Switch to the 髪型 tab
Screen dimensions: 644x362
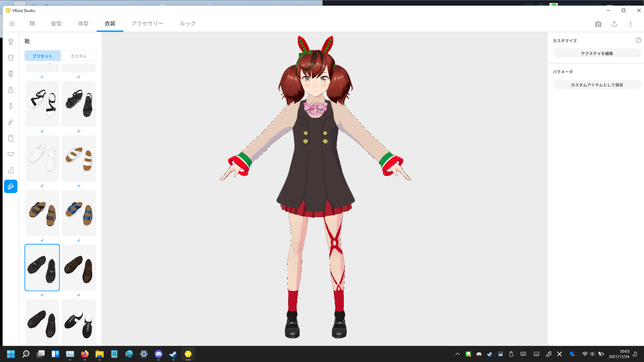(x=56, y=23)
